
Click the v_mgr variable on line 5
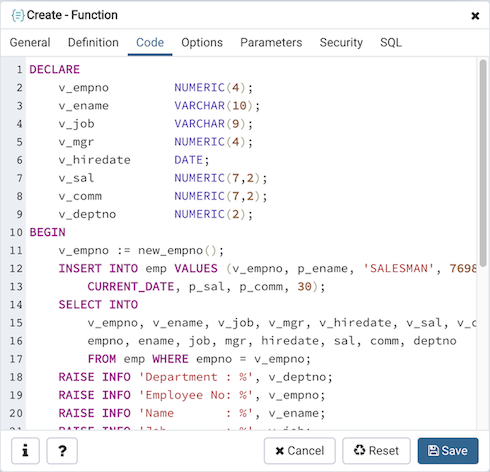point(76,142)
